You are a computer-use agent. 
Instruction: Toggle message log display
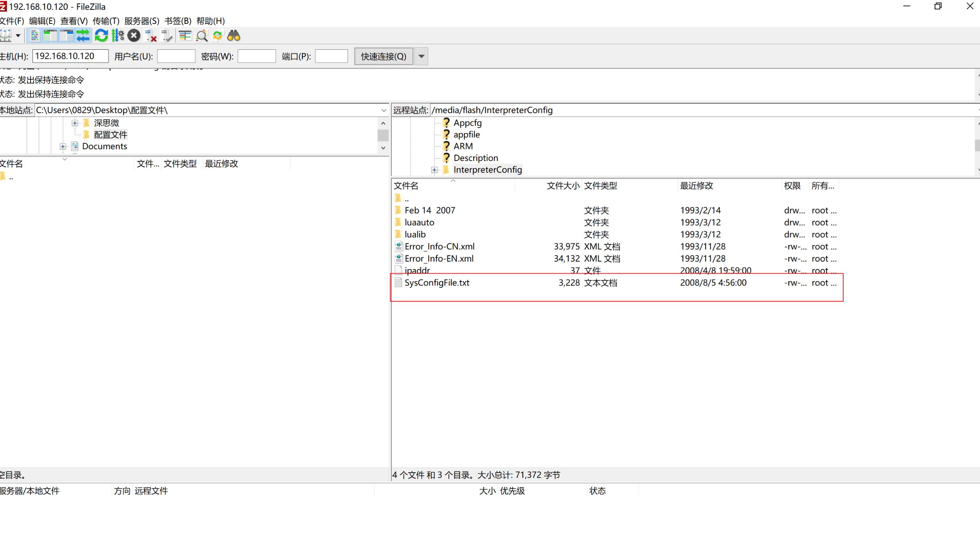coord(34,36)
